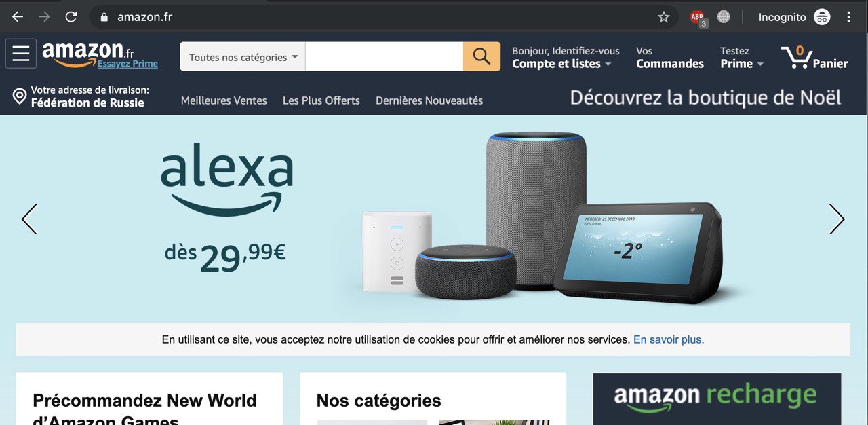Focus the Amazon search text field
Image resolution: width=868 pixels, height=425 pixels.
pos(384,56)
